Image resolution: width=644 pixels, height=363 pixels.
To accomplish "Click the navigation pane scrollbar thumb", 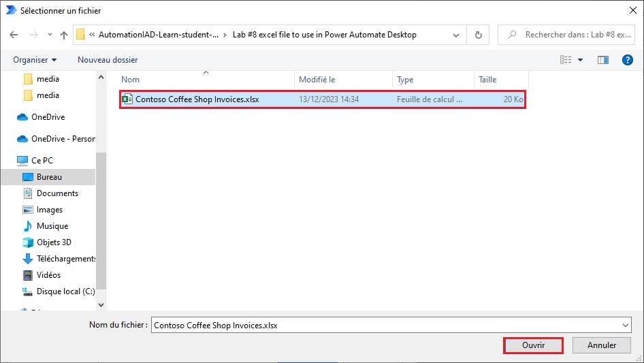I will [x=101, y=221].
